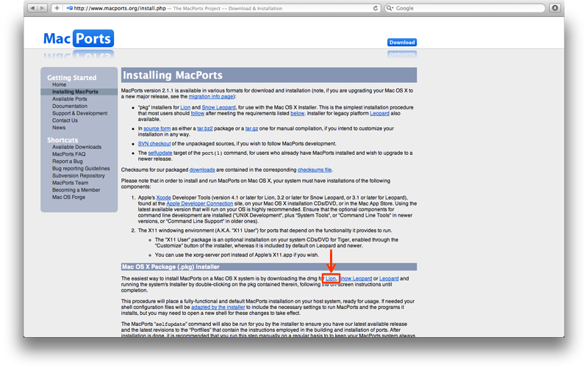Click Apple Developer Connection link
The width and height of the screenshot is (588, 370).
click(199, 203)
